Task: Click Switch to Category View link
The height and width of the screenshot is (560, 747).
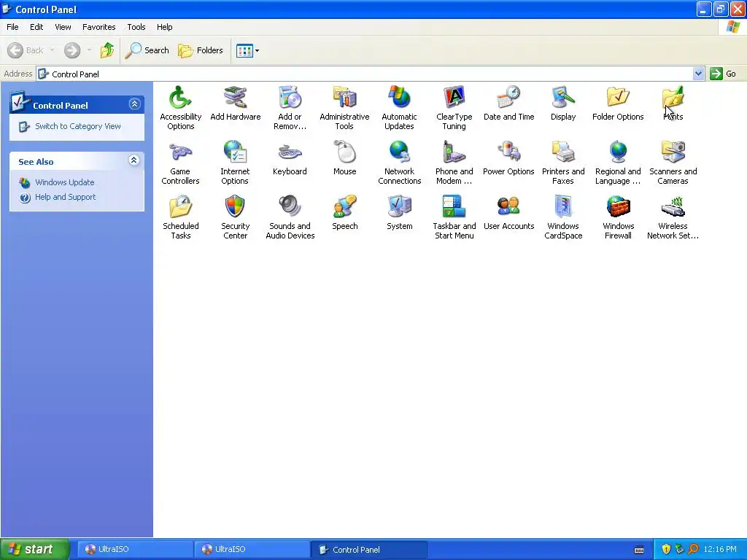Action: click(77, 126)
